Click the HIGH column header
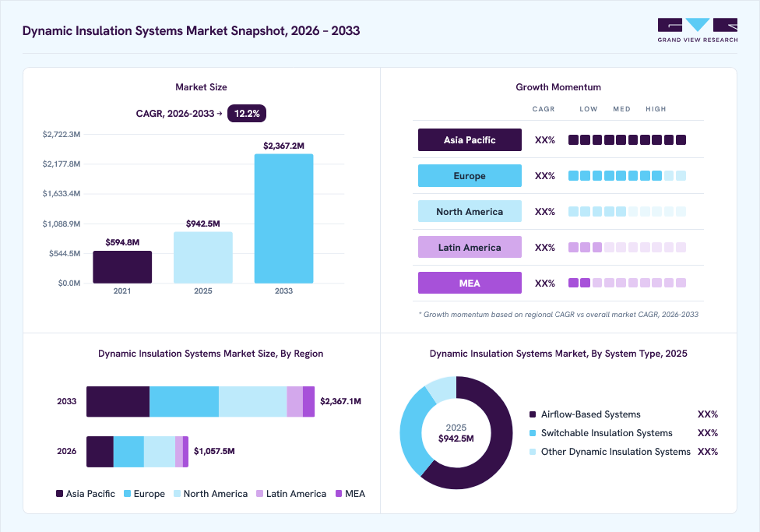Viewport: 760px width, 532px height. click(656, 109)
